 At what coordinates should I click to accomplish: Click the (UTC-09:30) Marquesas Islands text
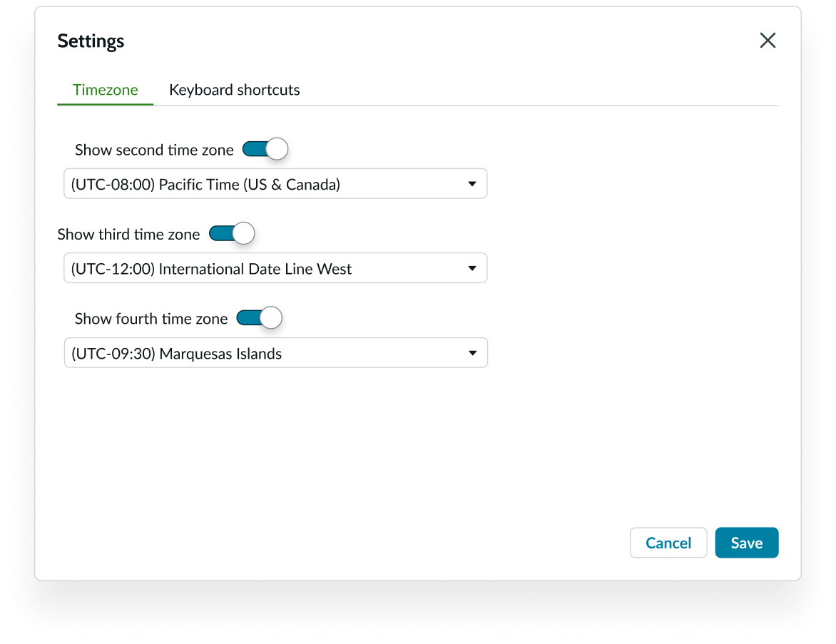point(176,354)
